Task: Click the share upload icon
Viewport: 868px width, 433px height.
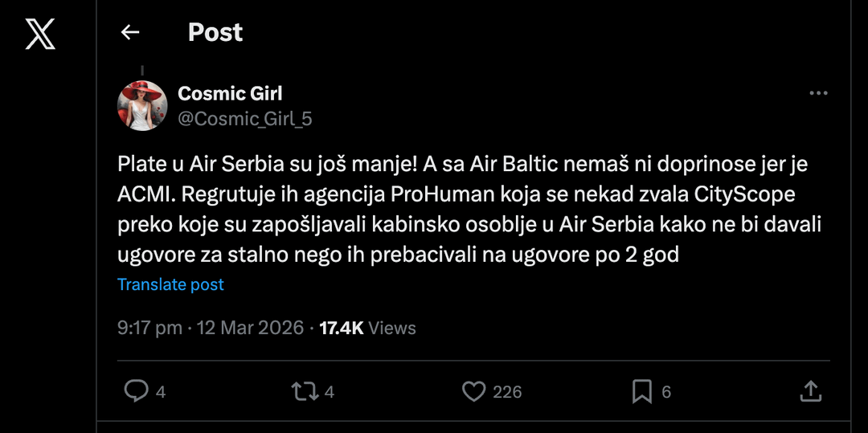Action: tap(811, 391)
